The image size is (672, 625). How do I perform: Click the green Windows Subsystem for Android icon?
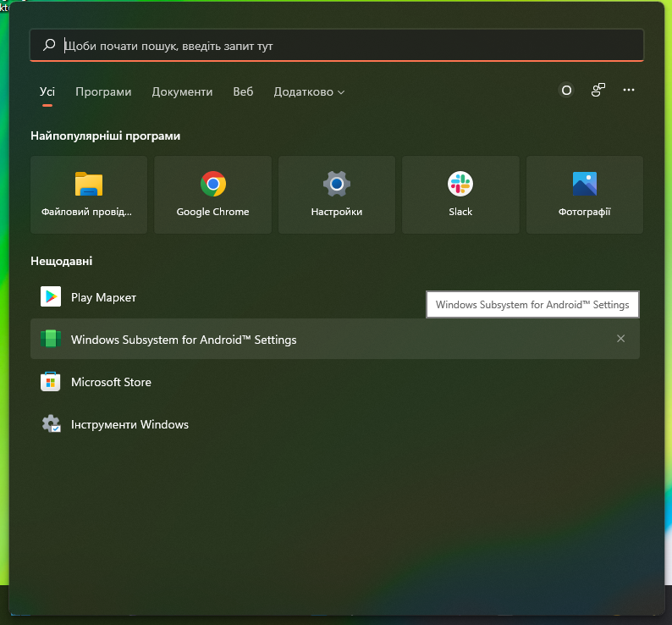[x=51, y=339]
